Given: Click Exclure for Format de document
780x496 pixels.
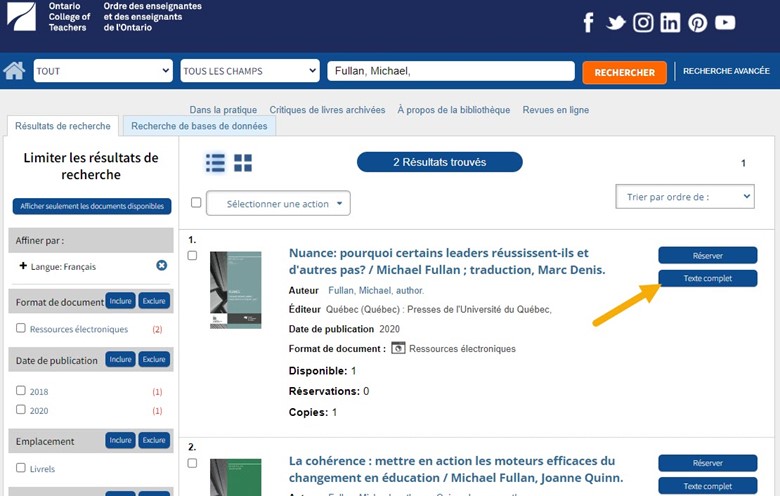Looking at the screenshot, I should [x=154, y=301].
